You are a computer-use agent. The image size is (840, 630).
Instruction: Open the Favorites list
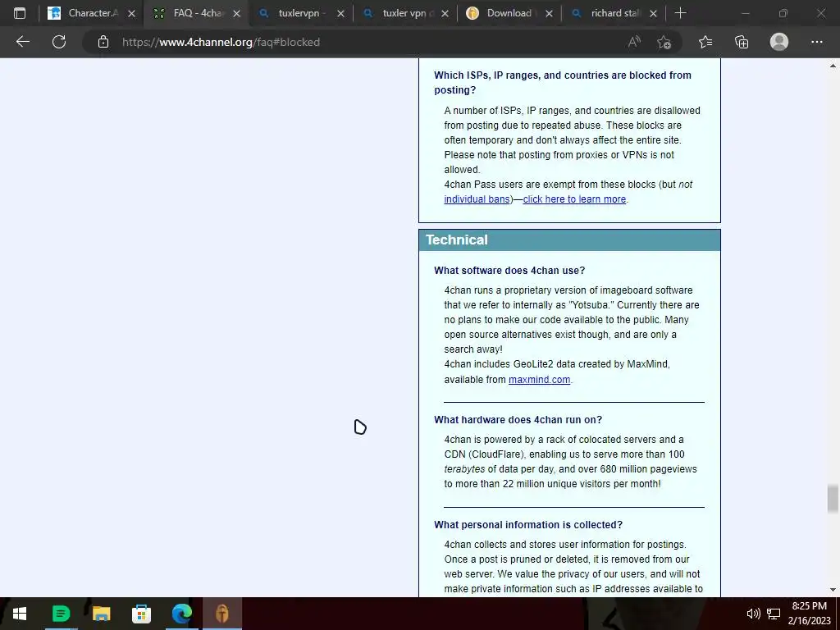[705, 42]
